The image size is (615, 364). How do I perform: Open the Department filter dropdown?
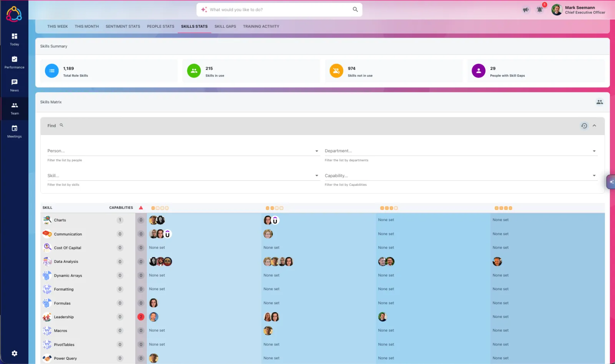coord(460,151)
